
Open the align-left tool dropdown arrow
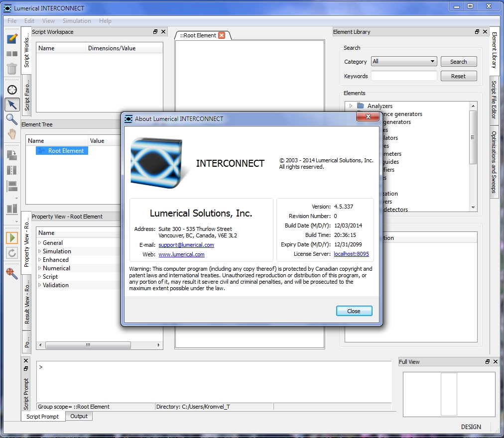point(17,198)
